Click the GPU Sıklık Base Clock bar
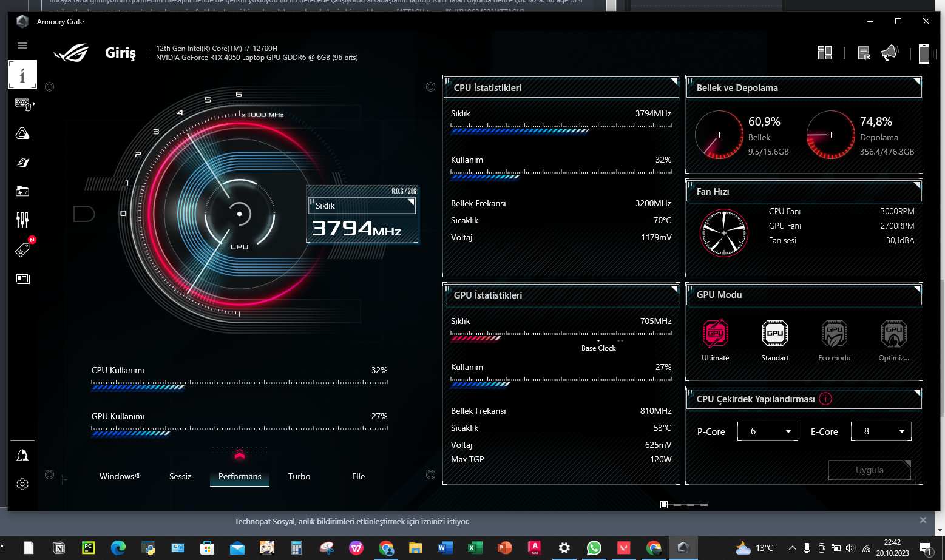The width and height of the screenshot is (945, 560). [x=561, y=336]
